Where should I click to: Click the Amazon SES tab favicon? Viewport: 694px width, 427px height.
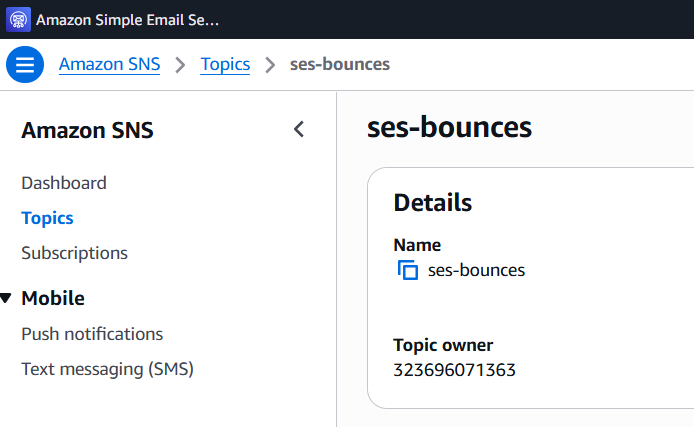coord(19,19)
